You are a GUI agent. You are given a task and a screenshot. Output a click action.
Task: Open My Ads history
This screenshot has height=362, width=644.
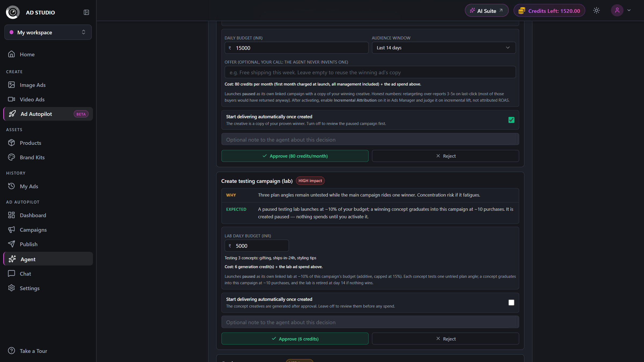pyautogui.click(x=48, y=186)
